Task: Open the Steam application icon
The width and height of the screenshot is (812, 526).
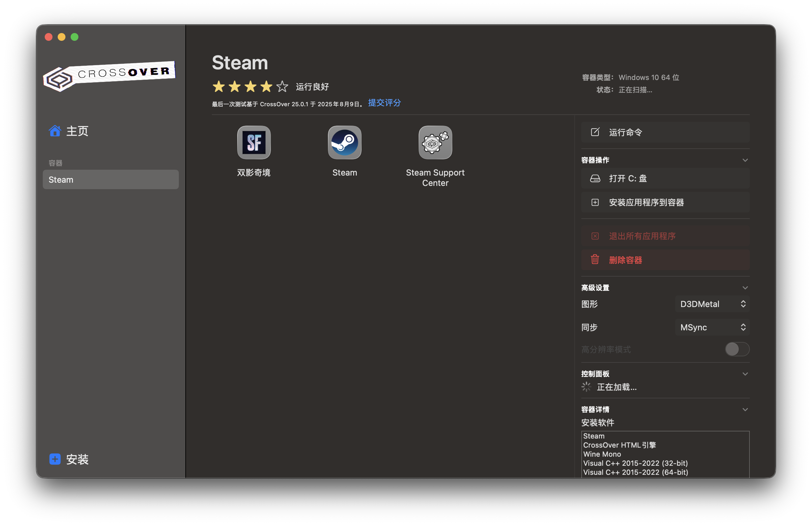Action: [344, 143]
